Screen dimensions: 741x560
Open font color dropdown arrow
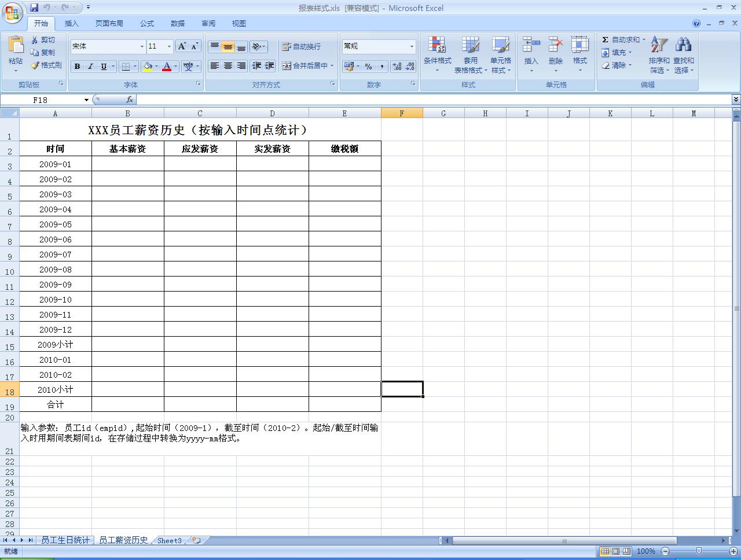pos(176,67)
